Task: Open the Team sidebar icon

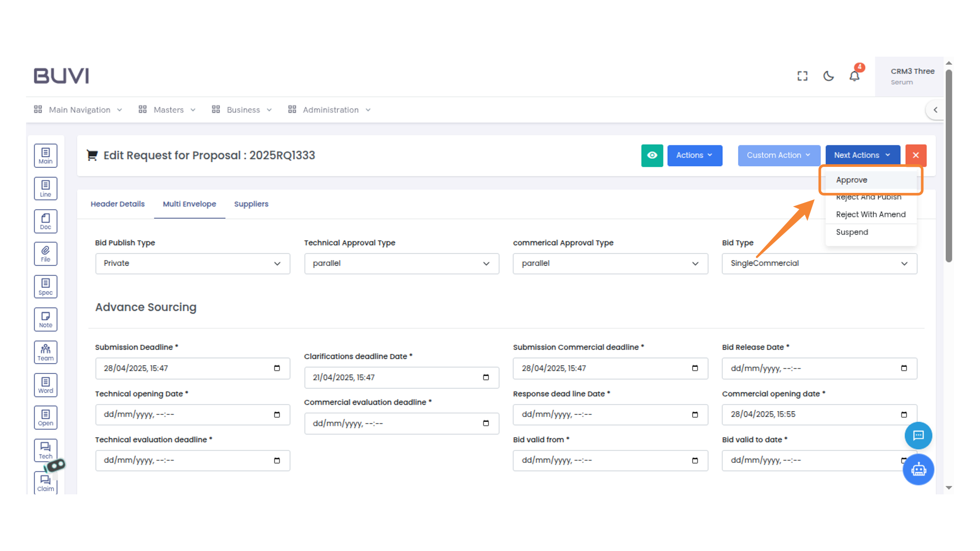Action: click(45, 352)
